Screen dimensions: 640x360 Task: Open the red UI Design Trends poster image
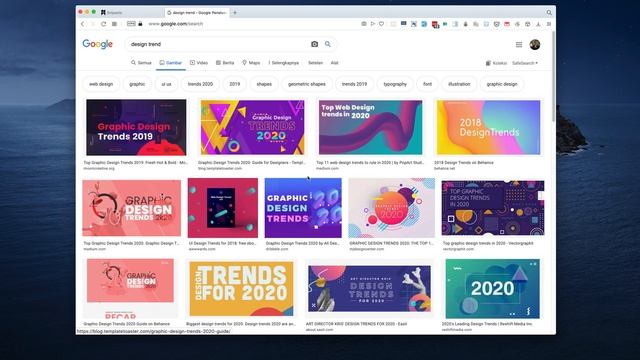click(222, 208)
